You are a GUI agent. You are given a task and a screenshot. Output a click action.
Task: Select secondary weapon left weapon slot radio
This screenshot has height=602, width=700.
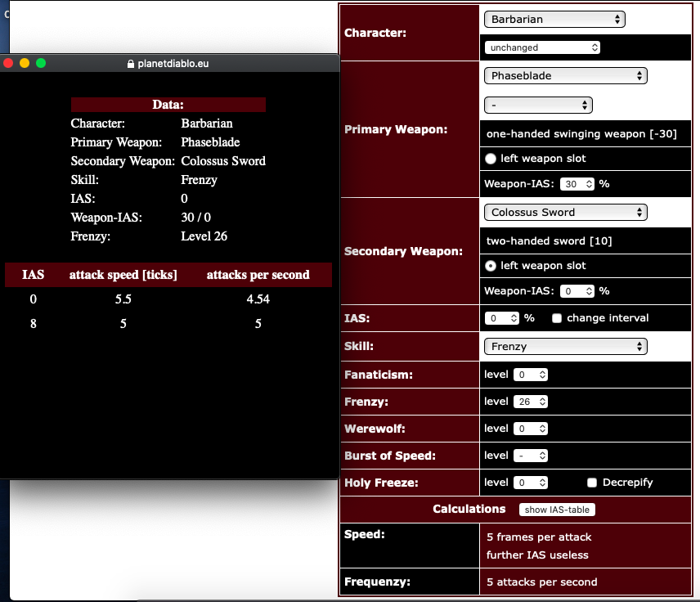491,266
